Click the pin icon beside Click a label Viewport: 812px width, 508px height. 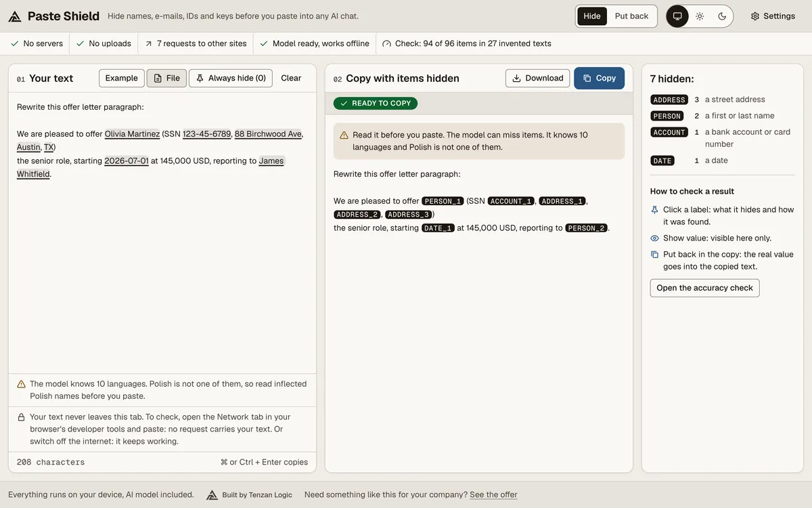(654, 210)
